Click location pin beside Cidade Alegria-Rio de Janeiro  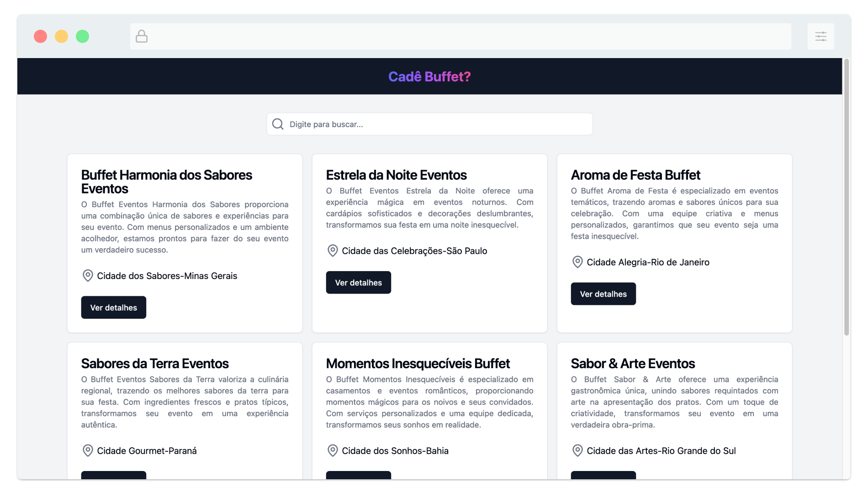point(577,262)
